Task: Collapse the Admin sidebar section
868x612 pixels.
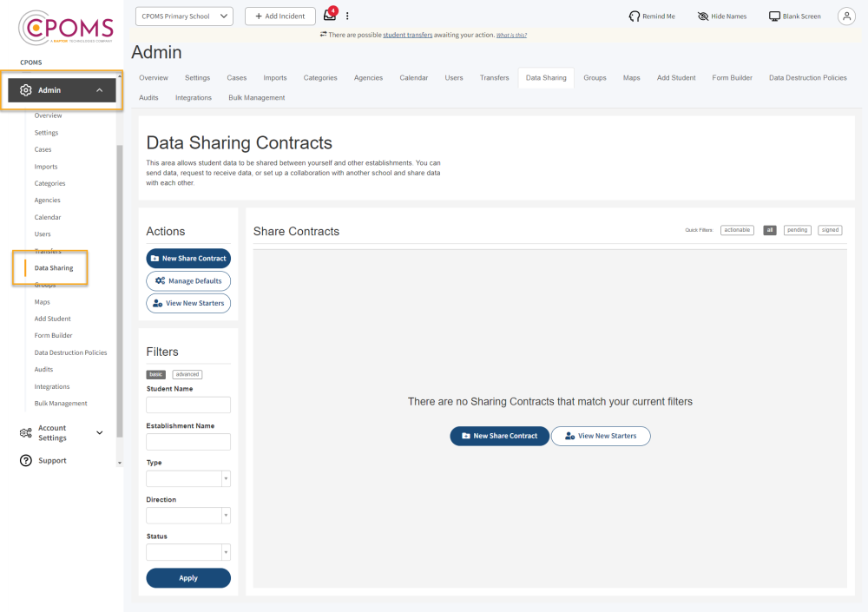Action: pos(99,90)
